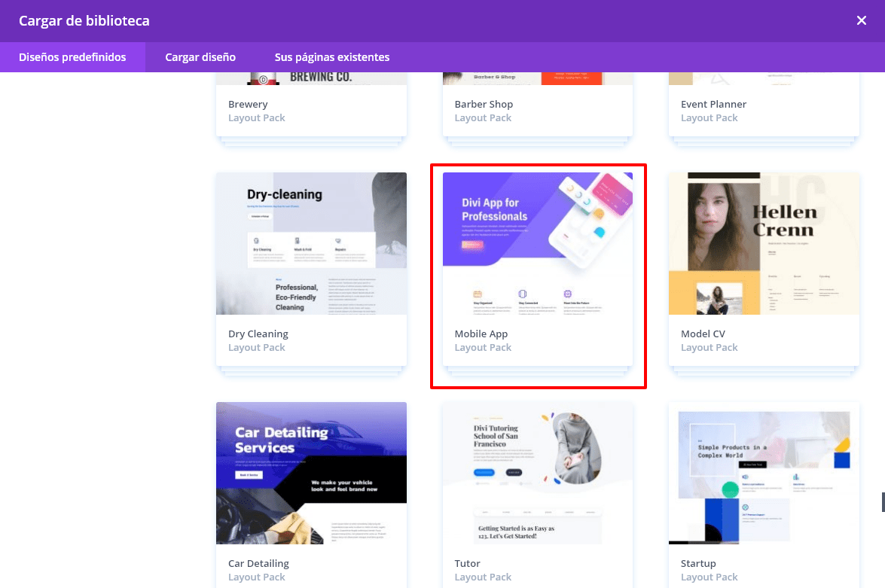Click Layout Pack label under Model CV
The image size is (885, 588).
click(710, 348)
